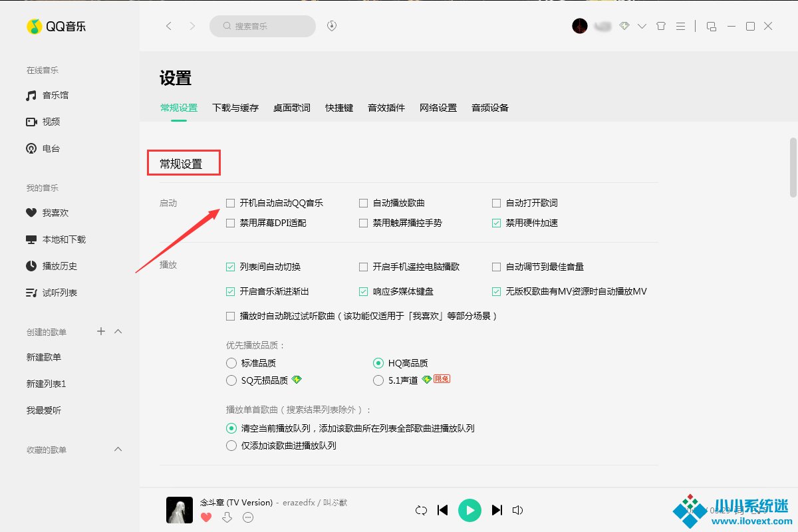Open the listen-to-identify song icon beside search
Screen dimensions: 798x532
(x=332, y=26)
